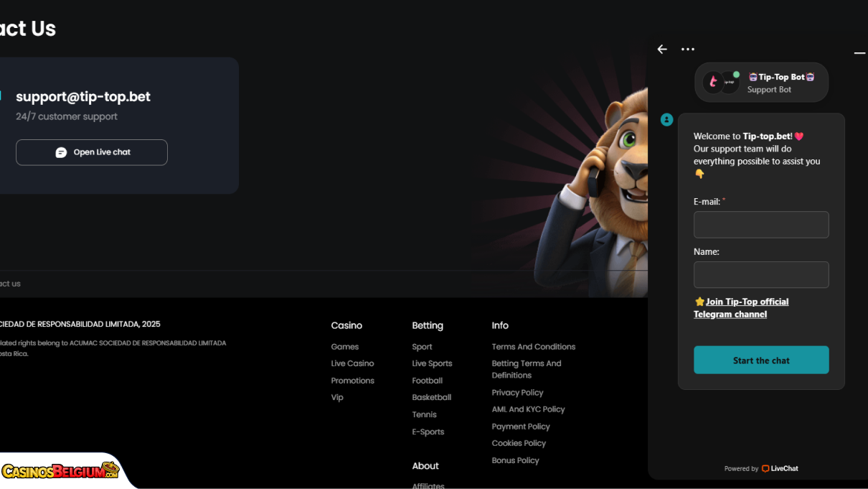Screen dimensions: 868x489
Task: Minimize the LiveChat widget
Action: pos(859,53)
